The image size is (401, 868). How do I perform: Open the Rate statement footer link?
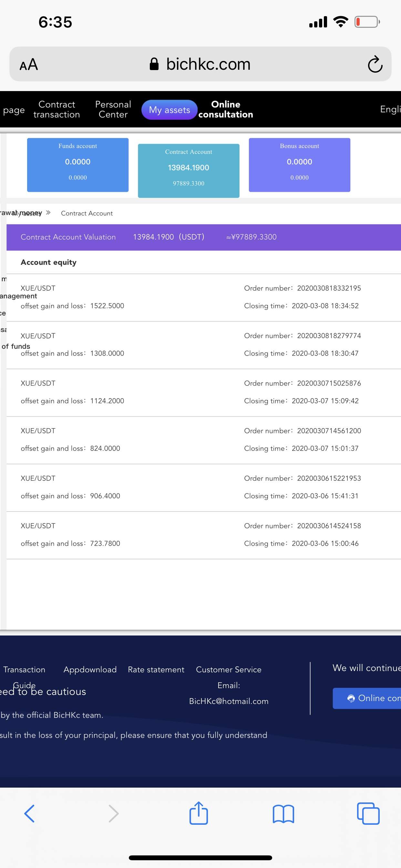[156, 669]
